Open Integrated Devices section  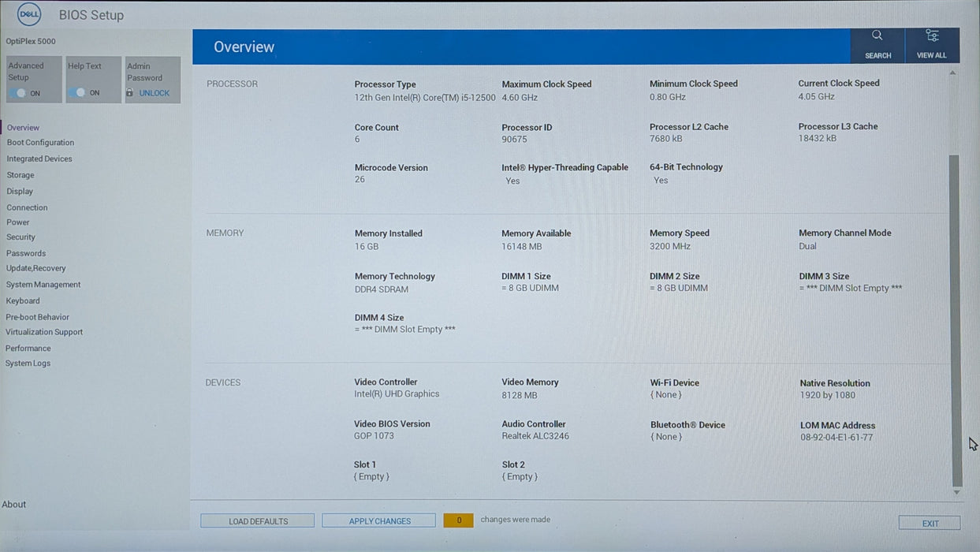pyautogui.click(x=39, y=159)
